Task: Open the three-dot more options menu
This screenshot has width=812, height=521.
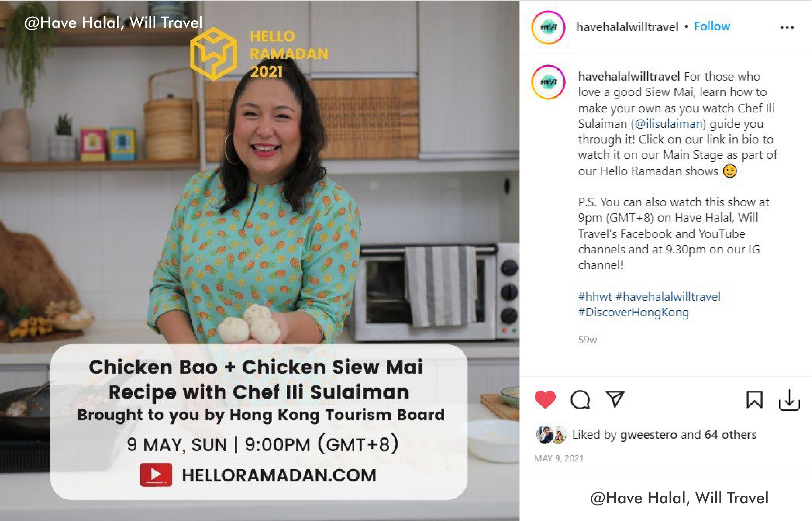Action: coord(787,27)
